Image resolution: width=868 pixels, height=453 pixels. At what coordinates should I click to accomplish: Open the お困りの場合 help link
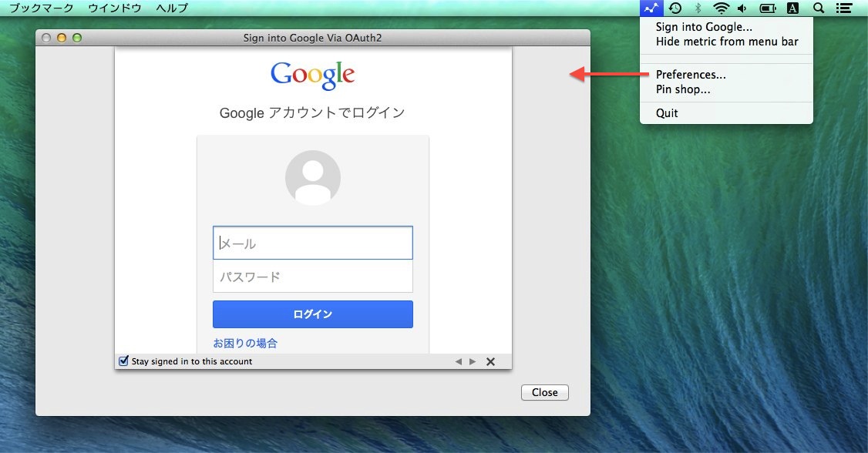coord(244,343)
